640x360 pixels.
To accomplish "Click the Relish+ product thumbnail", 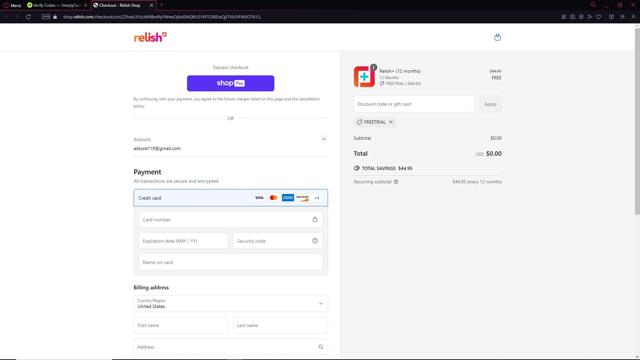I will (x=364, y=76).
